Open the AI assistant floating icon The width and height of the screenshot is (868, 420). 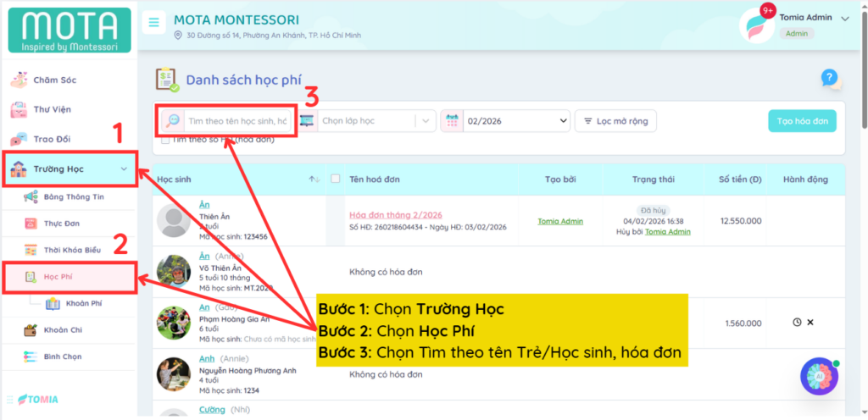[820, 377]
